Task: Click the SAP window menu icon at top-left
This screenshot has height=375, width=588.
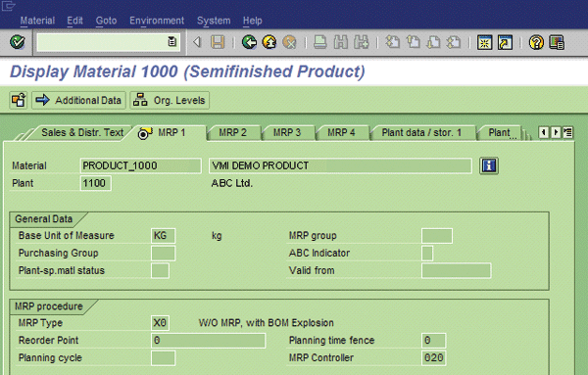Action: pyautogui.click(x=8, y=5)
